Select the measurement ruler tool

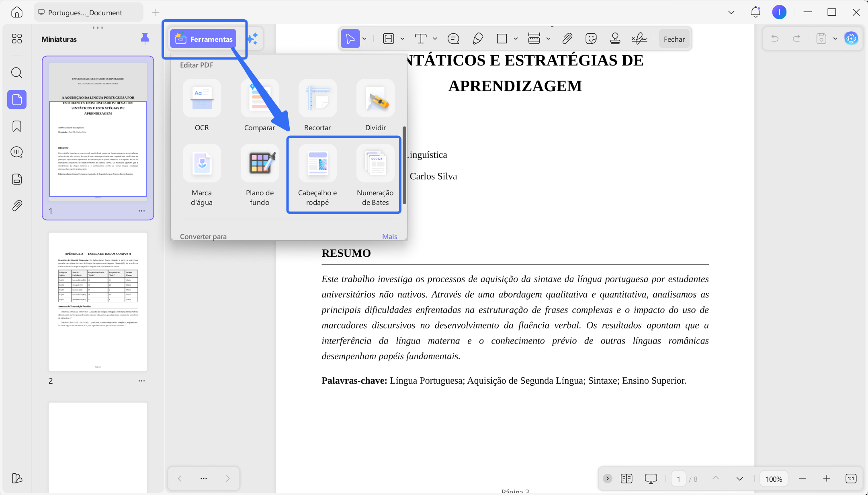click(534, 39)
